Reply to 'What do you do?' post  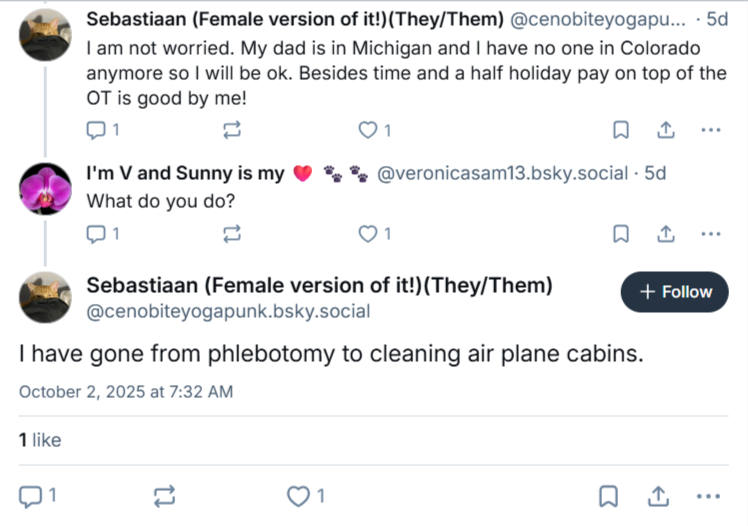(x=102, y=234)
